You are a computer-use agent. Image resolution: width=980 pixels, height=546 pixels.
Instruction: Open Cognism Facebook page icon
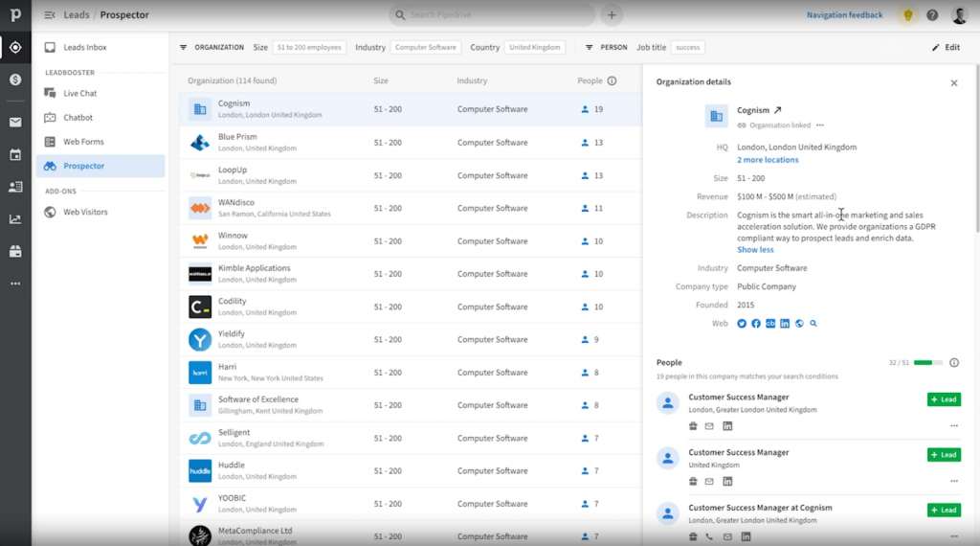click(756, 324)
